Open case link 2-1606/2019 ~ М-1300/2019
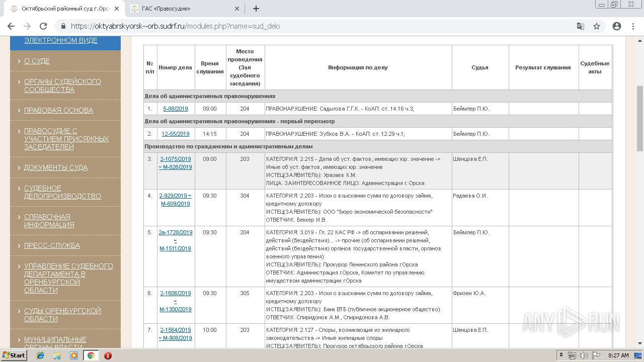The width and height of the screenshot is (644, 362). point(176,301)
